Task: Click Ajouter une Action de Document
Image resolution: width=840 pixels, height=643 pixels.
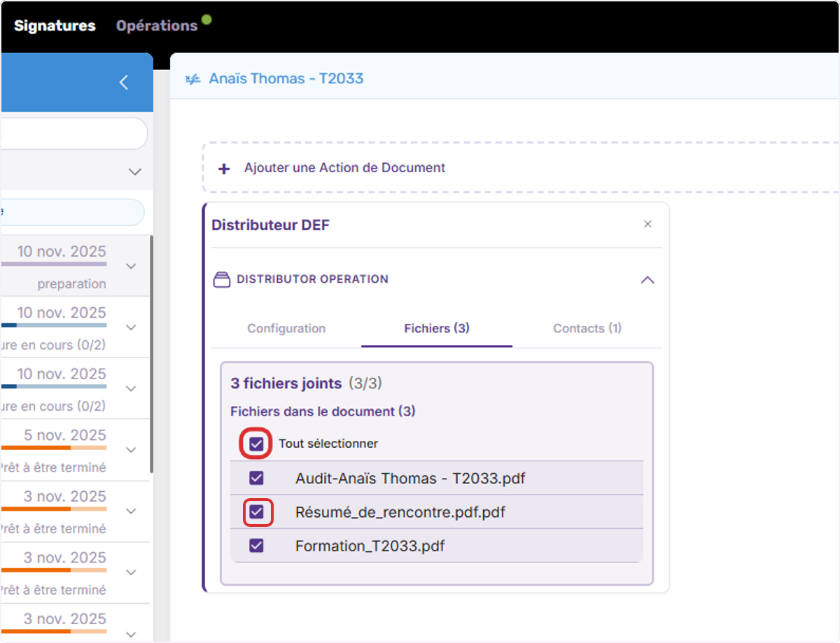Action: 345,168
